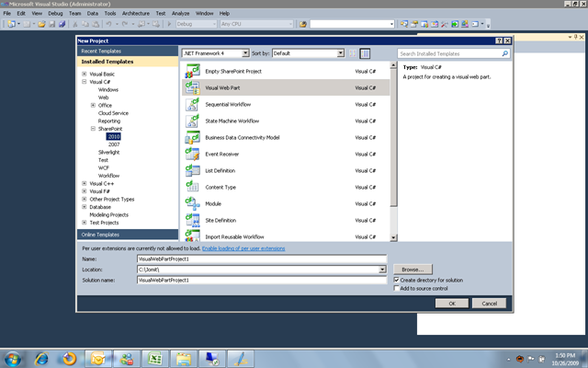The height and width of the screenshot is (368, 588).
Task: Click the Search Installed Templates field
Action: (x=449, y=53)
